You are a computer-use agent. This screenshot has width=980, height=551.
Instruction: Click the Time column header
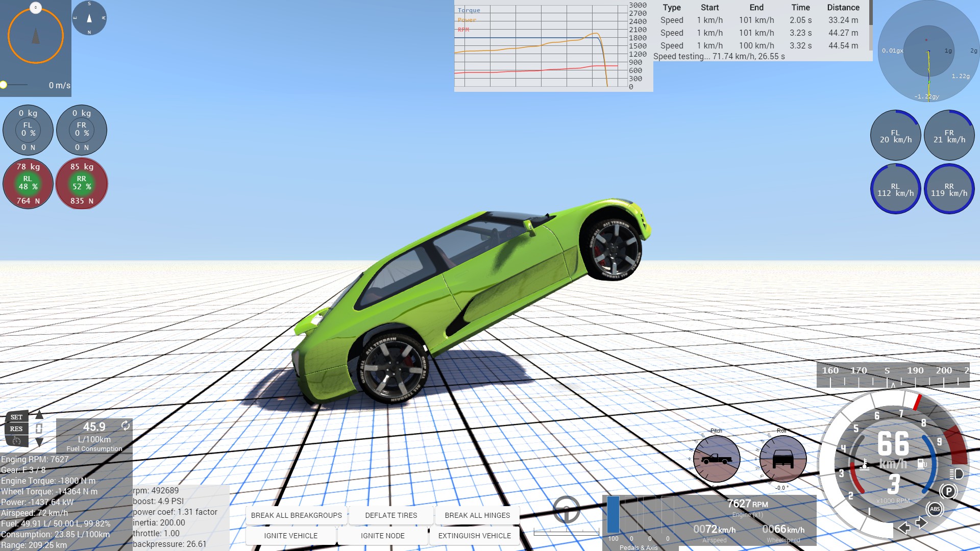click(x=800, y=7)
